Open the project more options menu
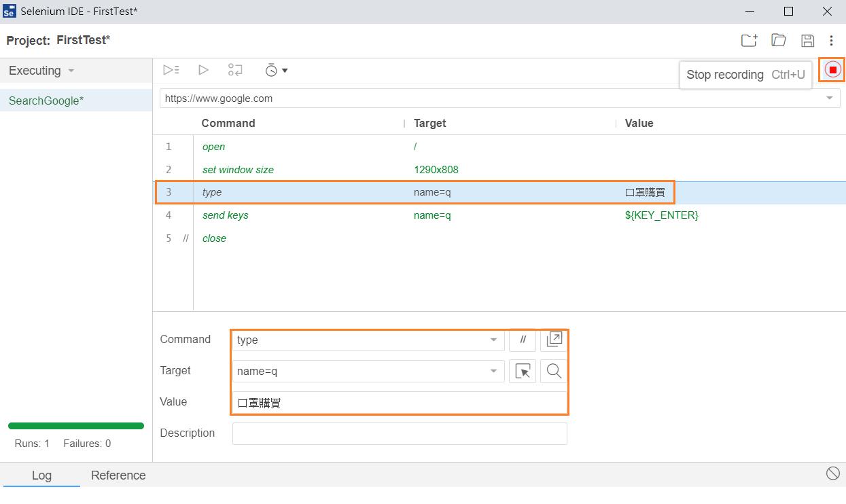The image size is (846, 504). (x=831, y=41)
